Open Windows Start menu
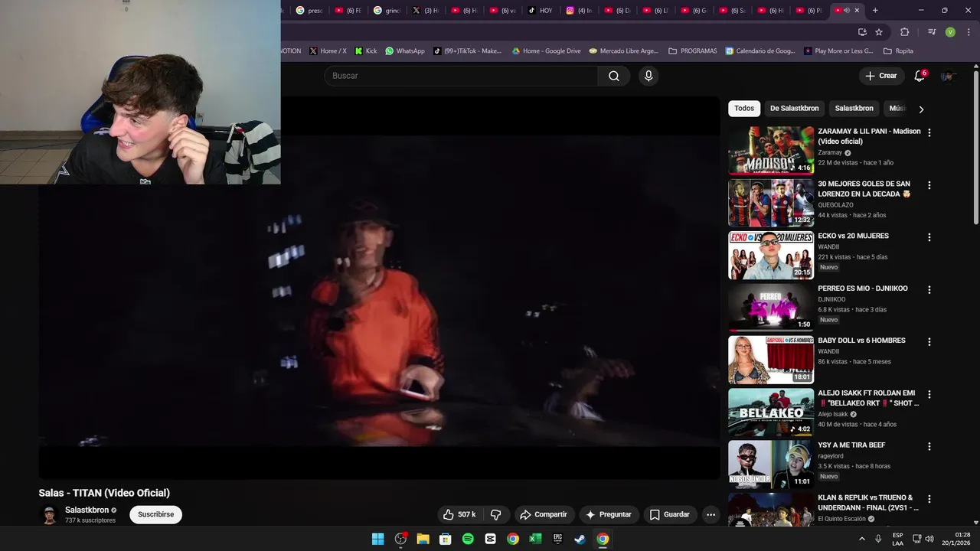Viewport: 980px width, 551px height. pyautogui.click(x=377, y=539)
